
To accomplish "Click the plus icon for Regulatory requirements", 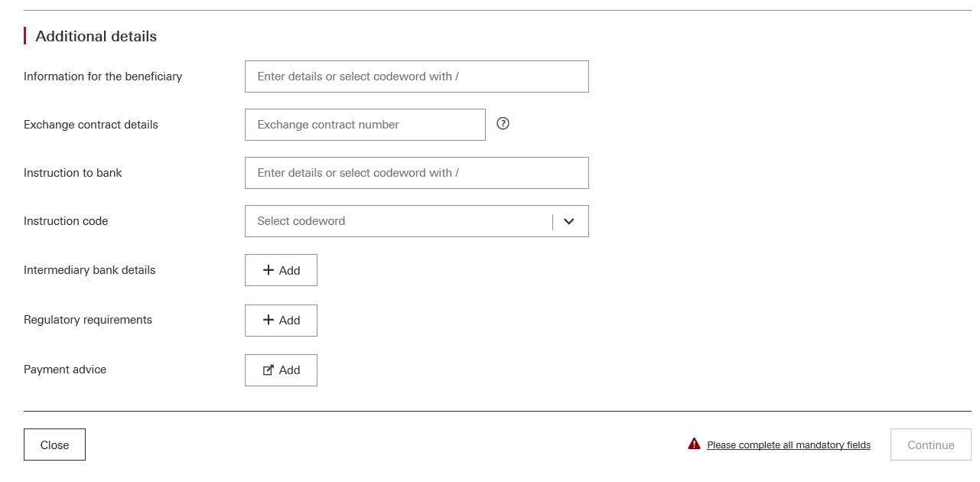I will (x=268, y=320).
